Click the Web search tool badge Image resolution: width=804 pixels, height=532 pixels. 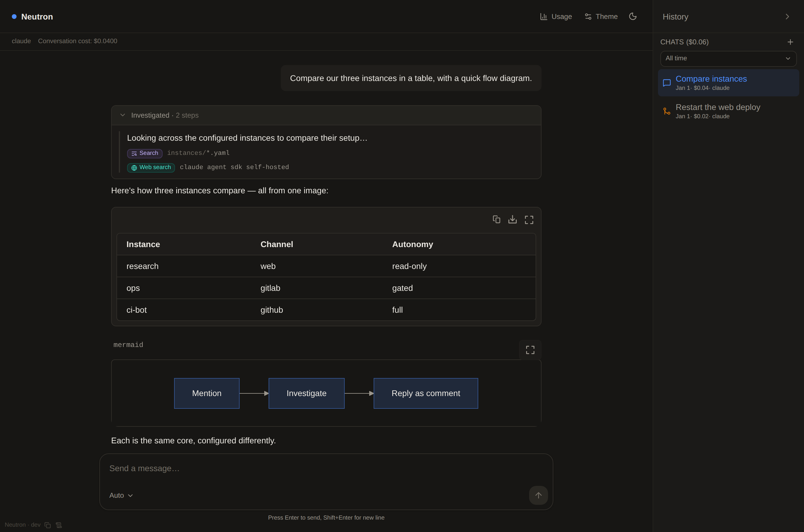151,168
